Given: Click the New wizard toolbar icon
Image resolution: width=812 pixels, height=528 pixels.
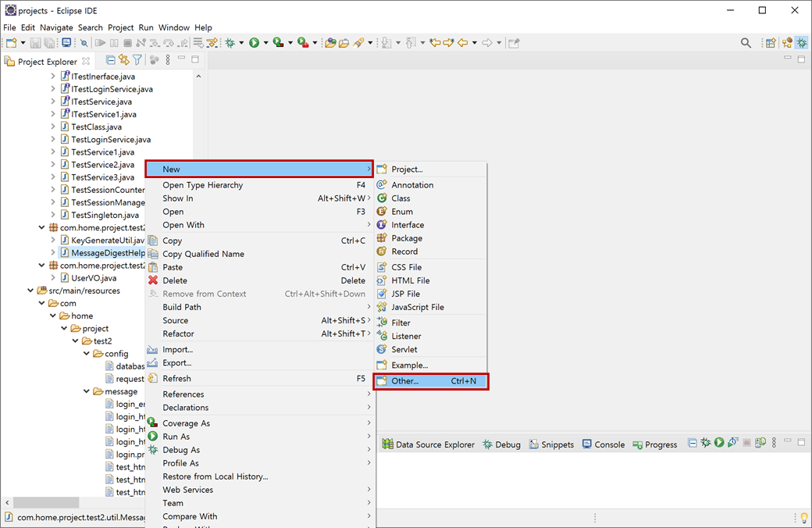Looking at the screenshot, I should (12, 43).
